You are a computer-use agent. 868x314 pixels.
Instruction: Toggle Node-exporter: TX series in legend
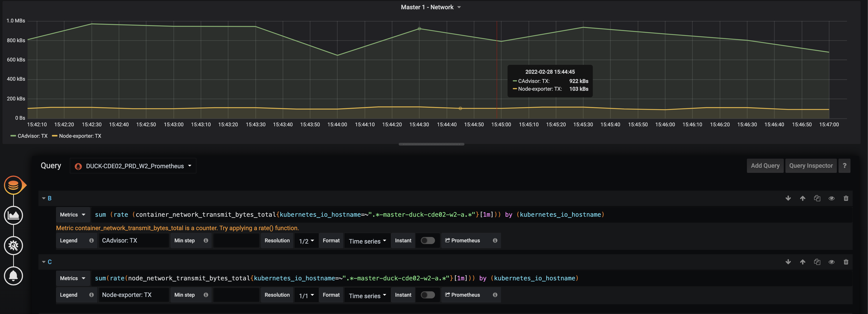pos(80,136)
